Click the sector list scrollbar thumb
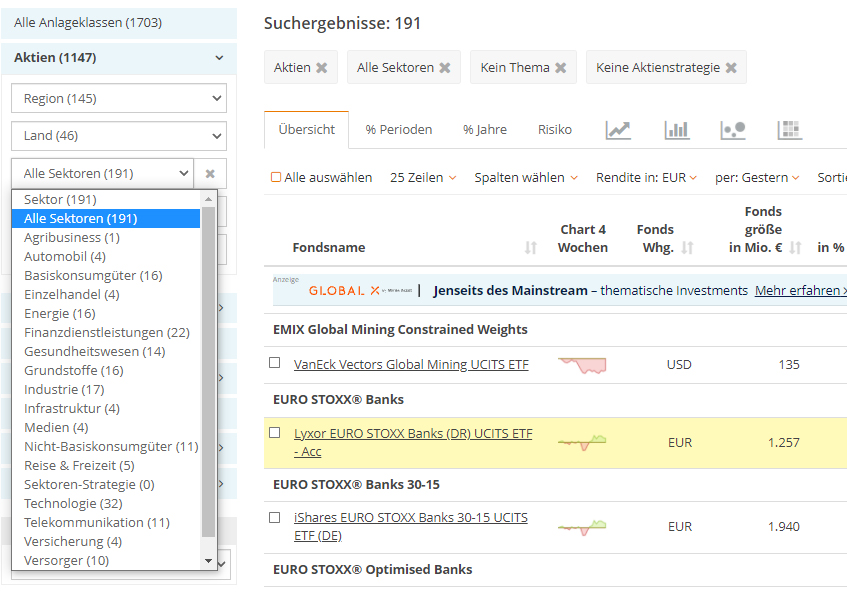 (x=208, y=372)
